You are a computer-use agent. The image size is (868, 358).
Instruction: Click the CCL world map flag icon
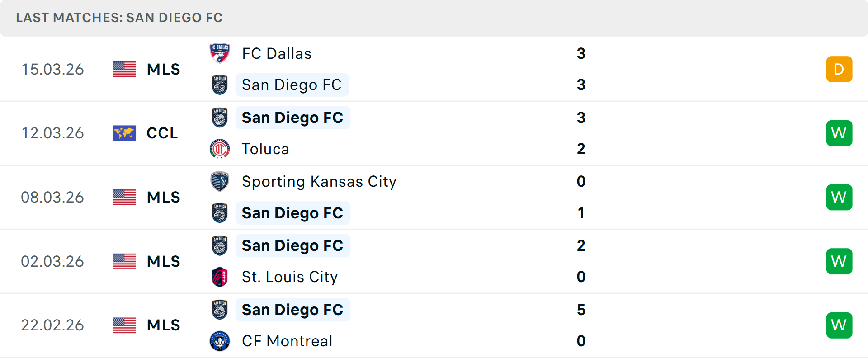(x=124, y=133)
